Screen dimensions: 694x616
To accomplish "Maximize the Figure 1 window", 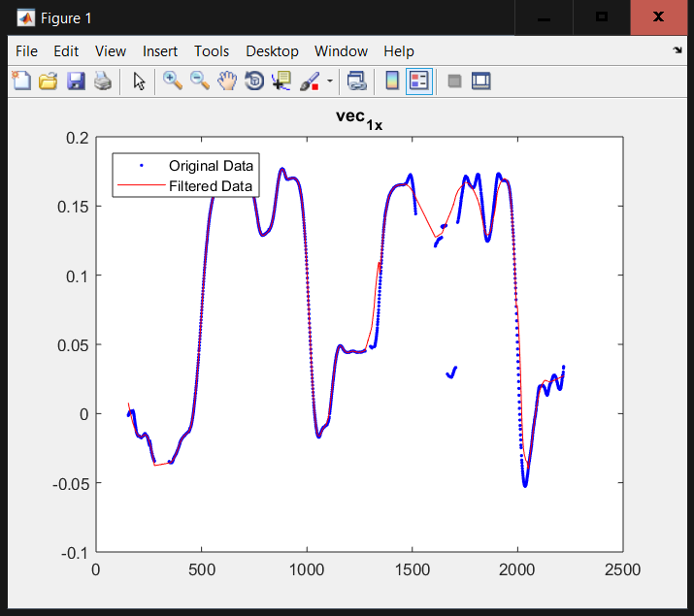I will point(602,17).
